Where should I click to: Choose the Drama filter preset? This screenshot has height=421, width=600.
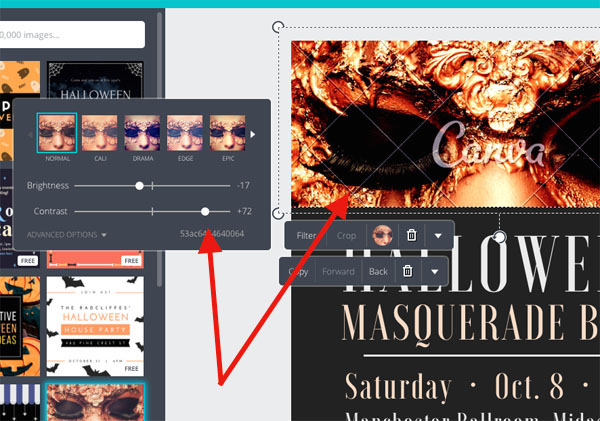(x=141, y=134)
